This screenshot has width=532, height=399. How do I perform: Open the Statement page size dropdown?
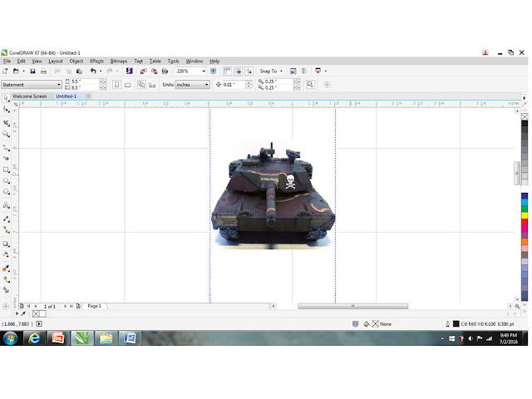click(59, 85)
